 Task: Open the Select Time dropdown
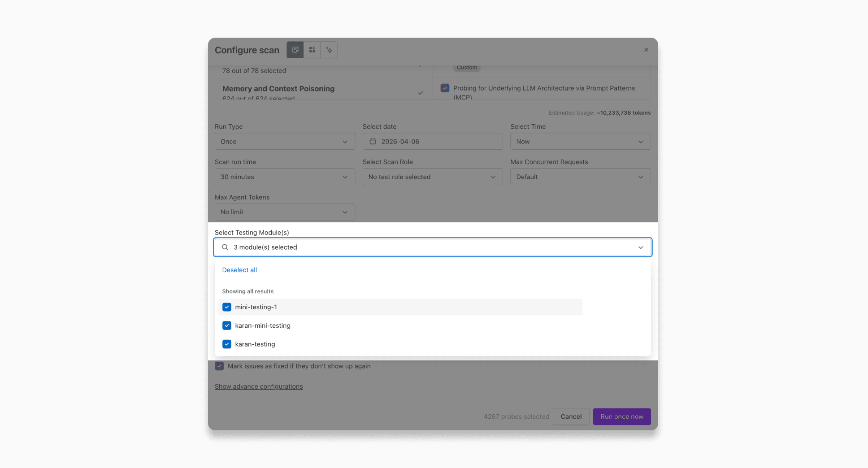coord(580,142)
